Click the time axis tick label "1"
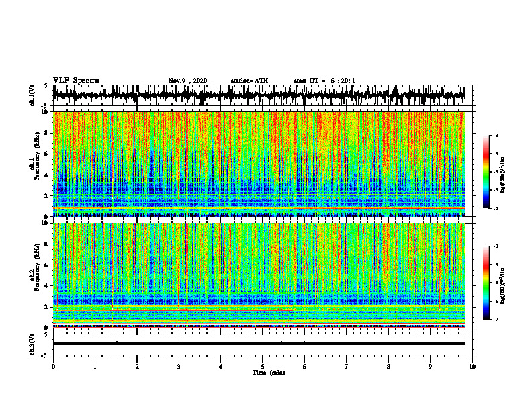The width and height of the screenshot is (532, 411). click(95, 367)
